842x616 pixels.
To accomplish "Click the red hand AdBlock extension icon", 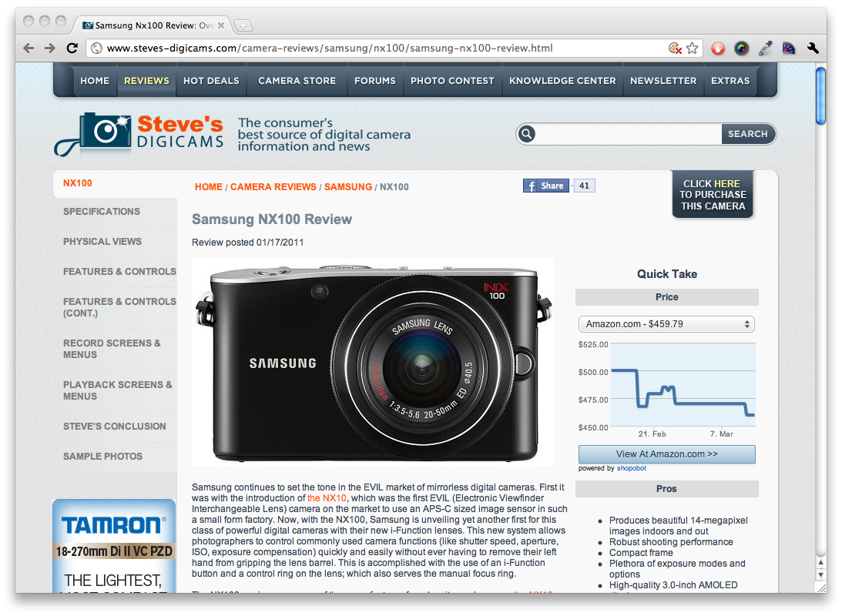I will point(717,48).
